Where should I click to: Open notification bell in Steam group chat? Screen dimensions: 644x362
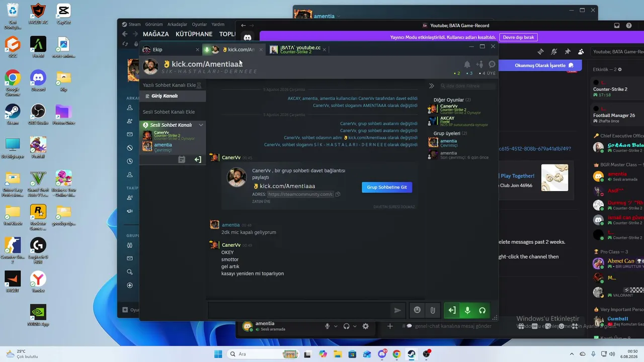pos(467,64)
